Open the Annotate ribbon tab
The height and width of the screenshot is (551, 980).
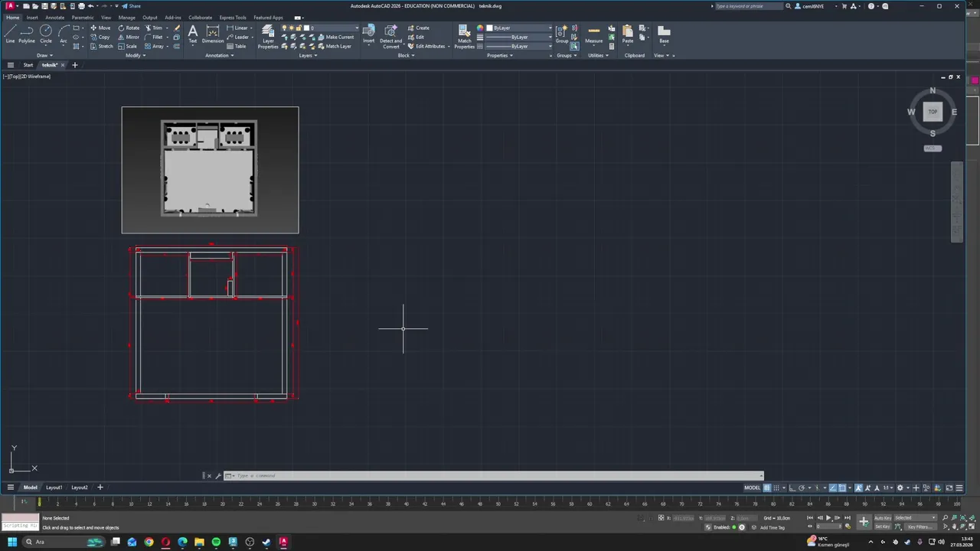coord(55,18)
